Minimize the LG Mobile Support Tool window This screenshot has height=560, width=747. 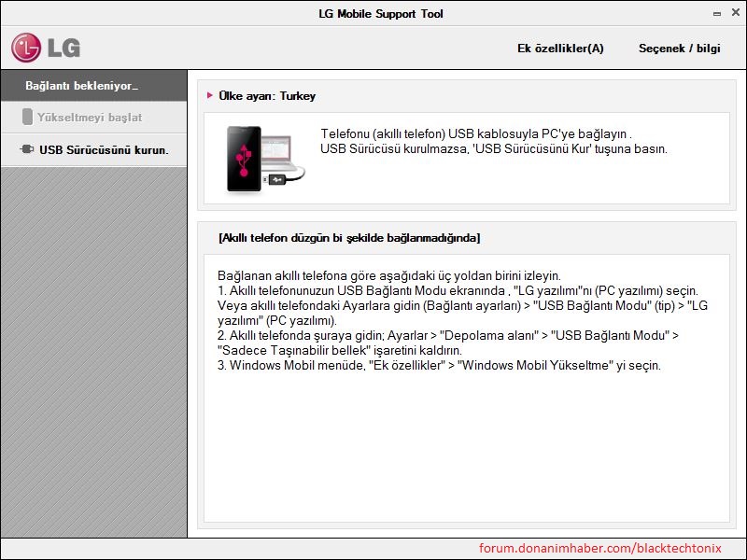pyautogui.click(x=717, y=14)
